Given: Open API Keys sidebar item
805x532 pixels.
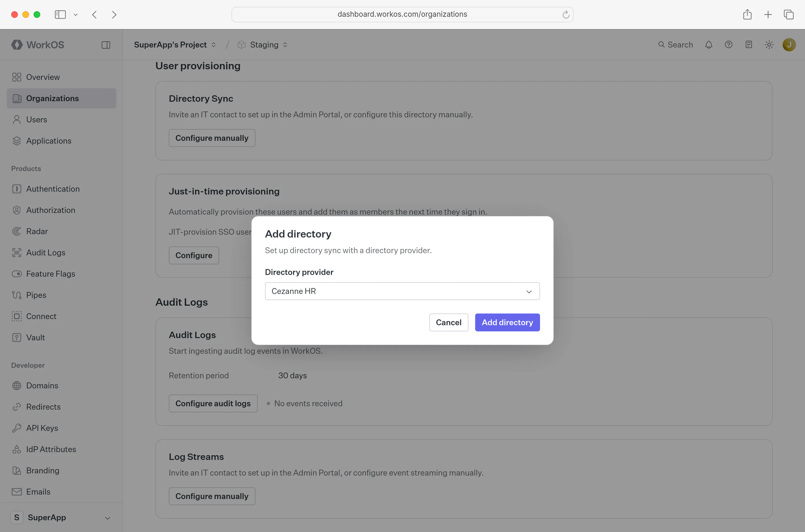Looking at the screenshot, I should [61, 428].
